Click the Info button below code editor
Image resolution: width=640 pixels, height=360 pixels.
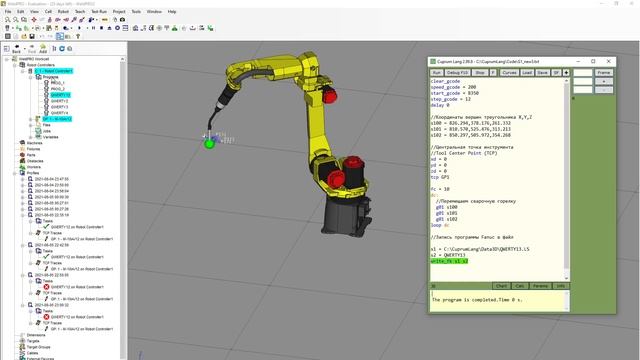coord(560,286)
